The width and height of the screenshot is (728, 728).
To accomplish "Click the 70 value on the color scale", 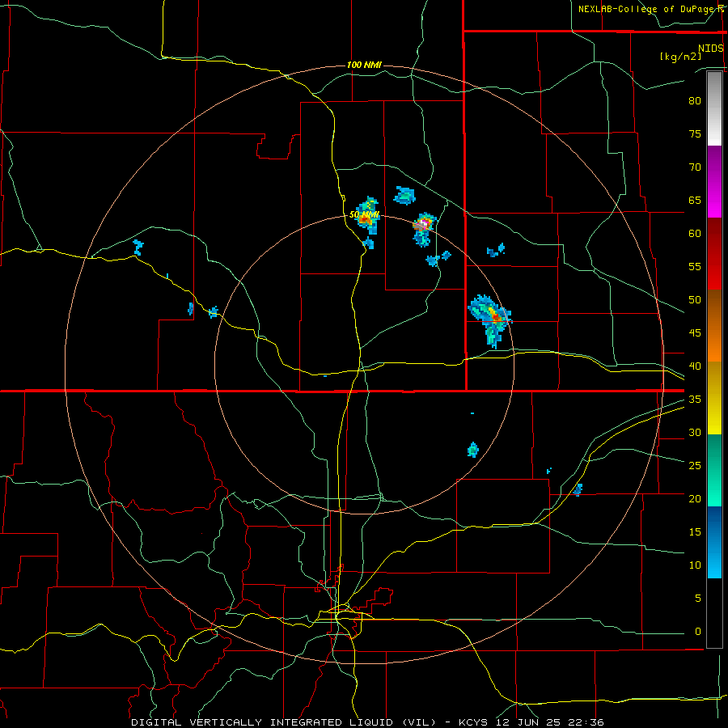I will (695, 167).
